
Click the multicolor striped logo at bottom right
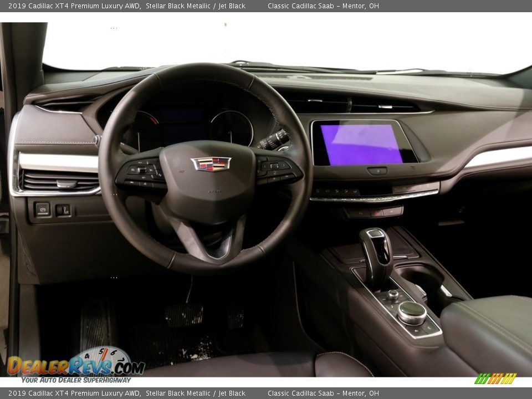[x=495, y=378]
